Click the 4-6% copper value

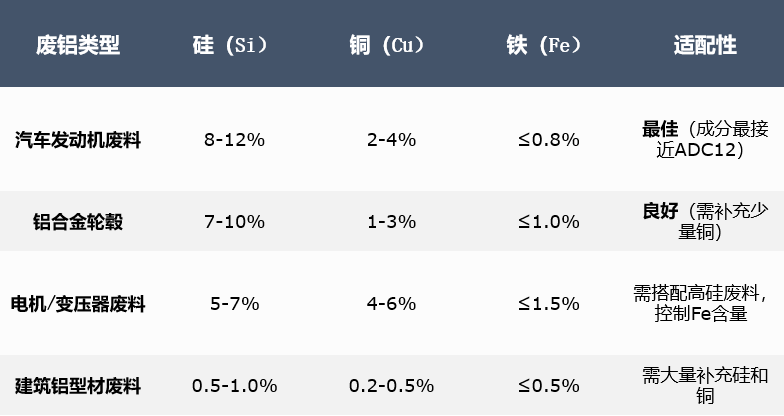(x=391, y=304)
